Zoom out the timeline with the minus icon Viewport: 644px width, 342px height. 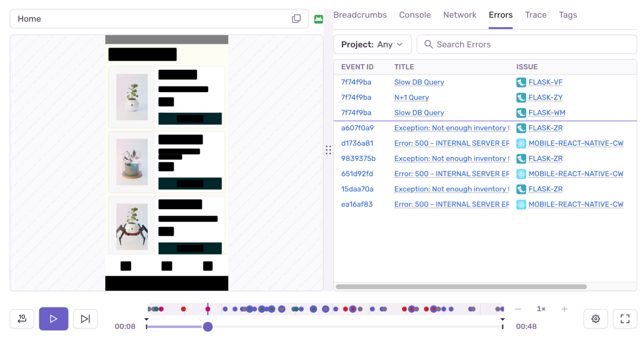pos(518,309)
